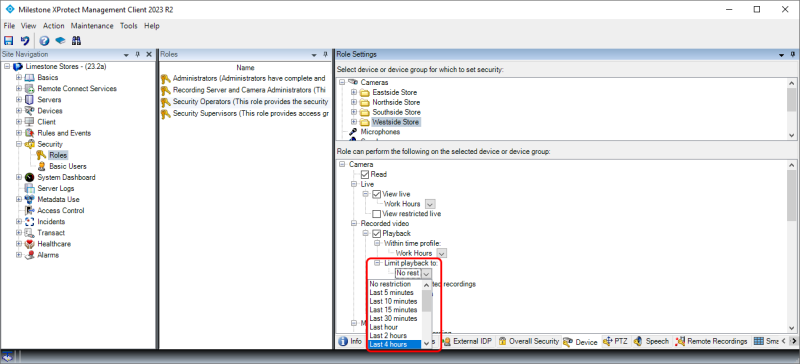Click the Eastside Store folder icon
Viewport: 800px width, 364px height.
click(x=364, y=93)
